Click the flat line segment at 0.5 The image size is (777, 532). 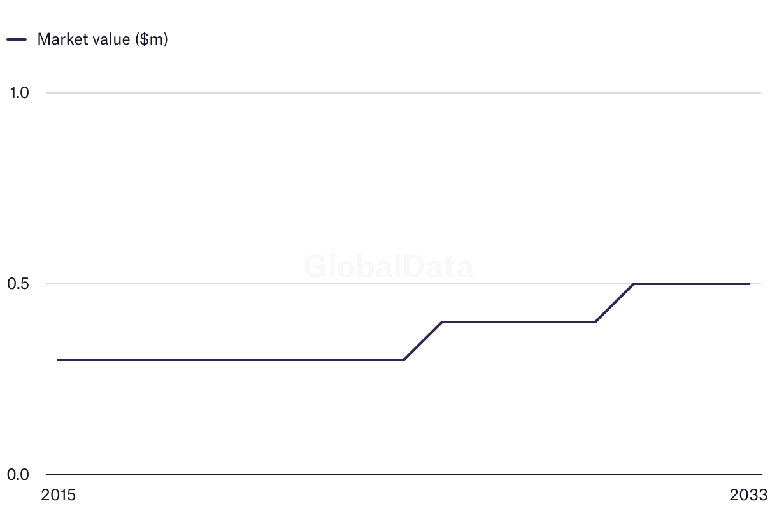click(691, 284)
